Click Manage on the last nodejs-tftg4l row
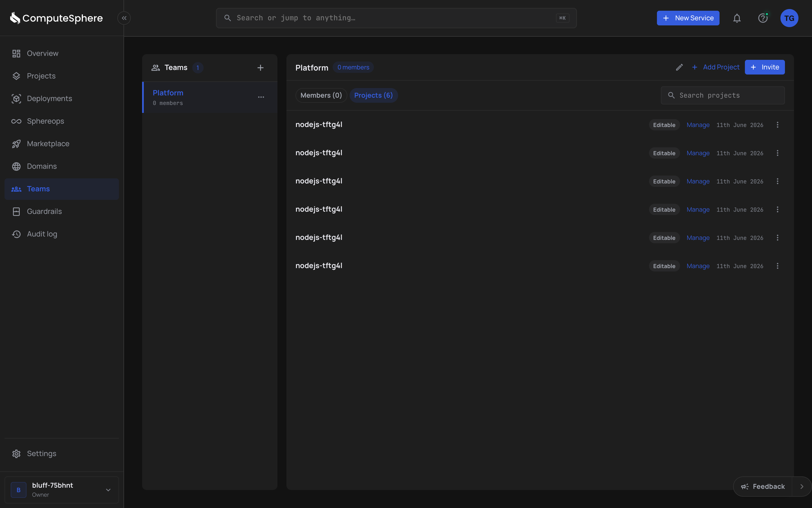Screen dimensions: 812x508 click(x=698, y=266)
